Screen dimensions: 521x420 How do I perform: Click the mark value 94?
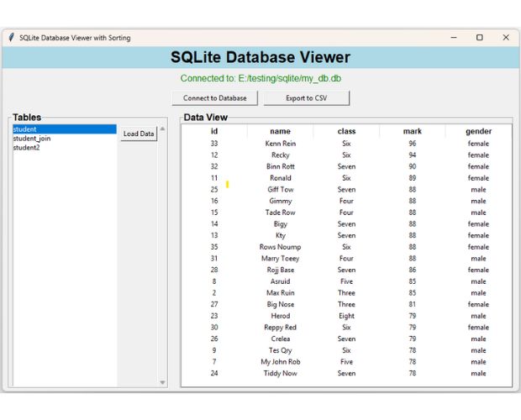point(413,155)
